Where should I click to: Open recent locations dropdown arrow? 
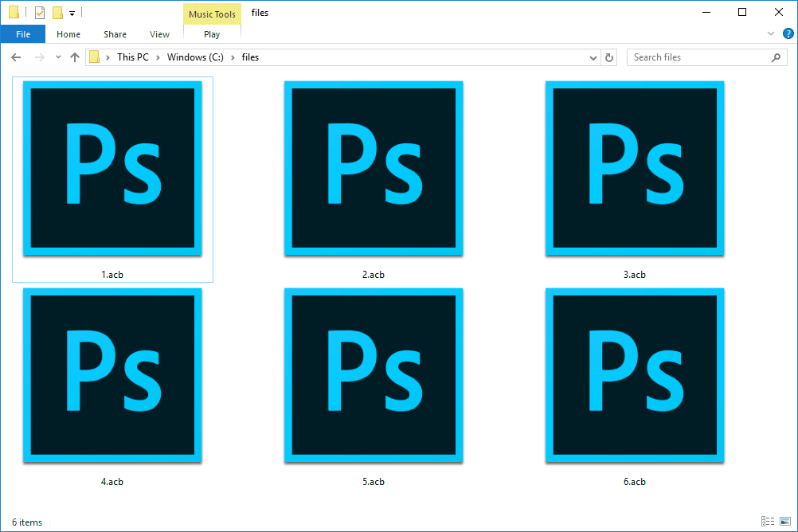click(x=58, y=57)
